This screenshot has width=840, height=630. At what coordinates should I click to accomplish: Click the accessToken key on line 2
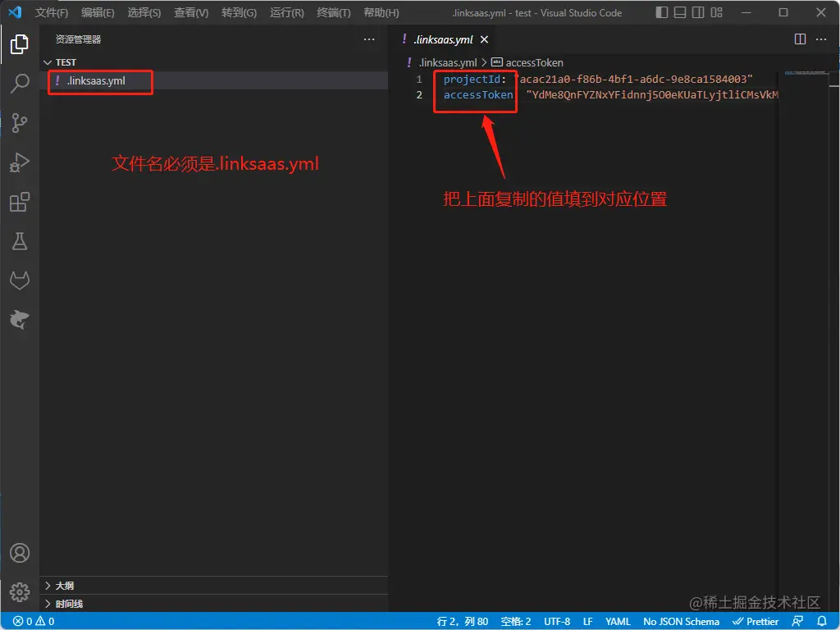[x=478, y=95]
